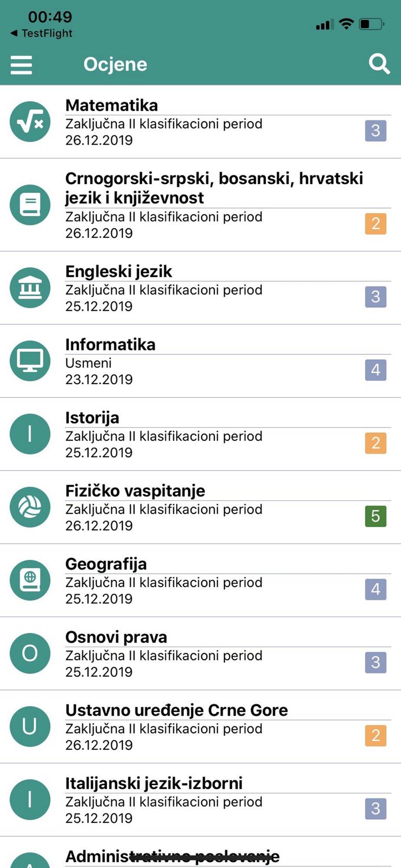Open the hamburger menu
Image resolution: width=401 pixels, height=868 pixels.
pos(21,65)
